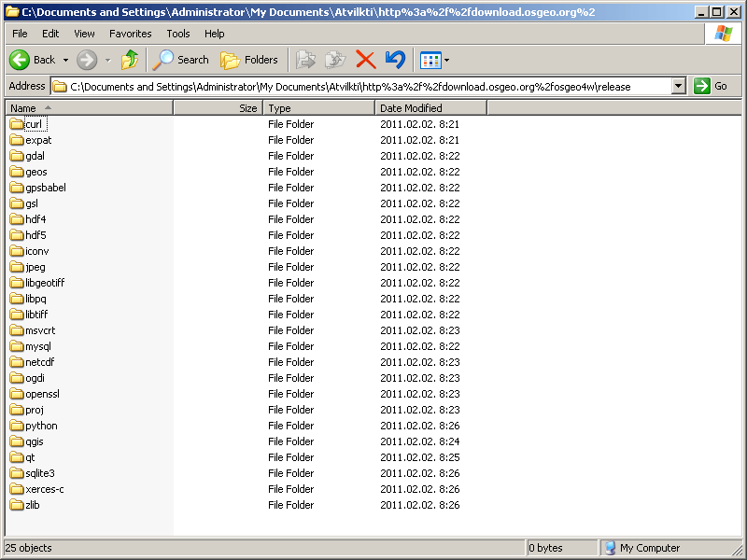Click the Go button
The height and width of the screenshot is (560, 747).
point(711,86)
